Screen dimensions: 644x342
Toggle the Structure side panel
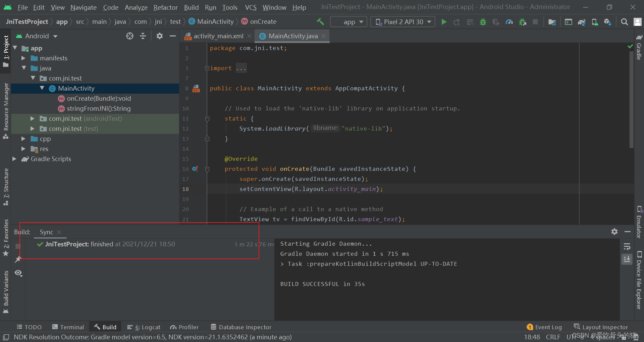tap(6, 187)
